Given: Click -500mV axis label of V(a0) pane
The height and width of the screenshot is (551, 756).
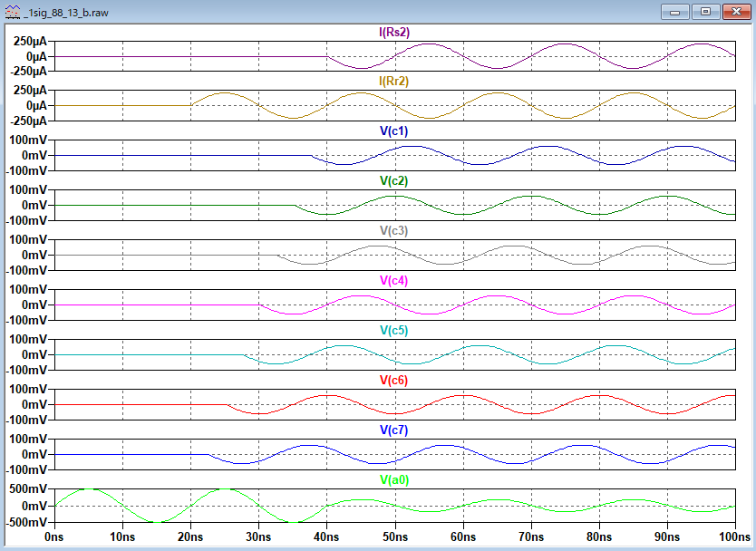Looking at the screenshot, I should coord(27,523).
